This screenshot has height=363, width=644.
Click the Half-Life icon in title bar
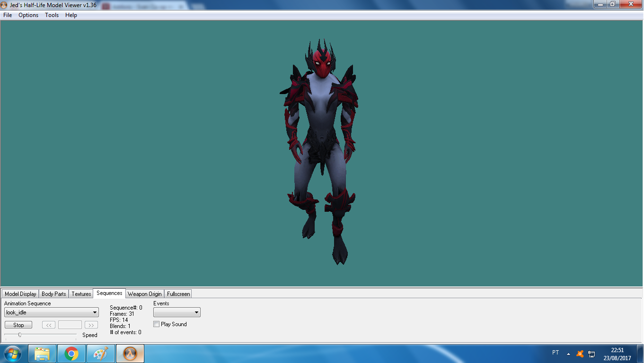[4, 5]
